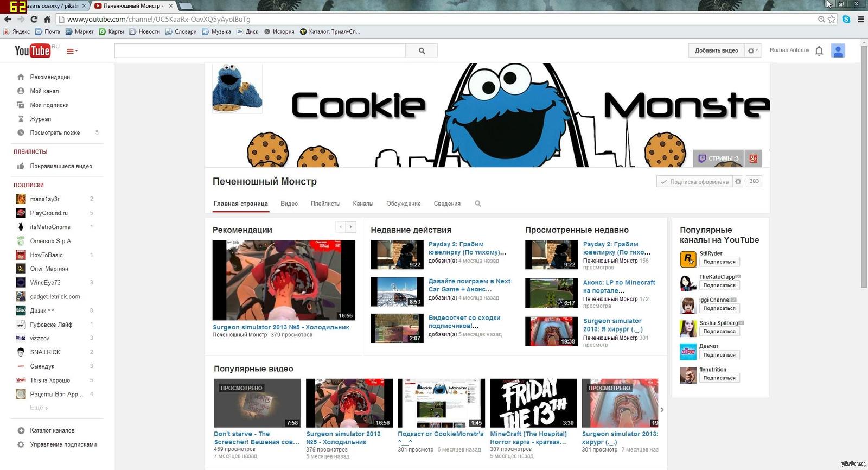Image resolution: width=868 pixels, height=470 pixels.
Task: Subscribe to Iggi Channel
Action: tap(719, 308)
